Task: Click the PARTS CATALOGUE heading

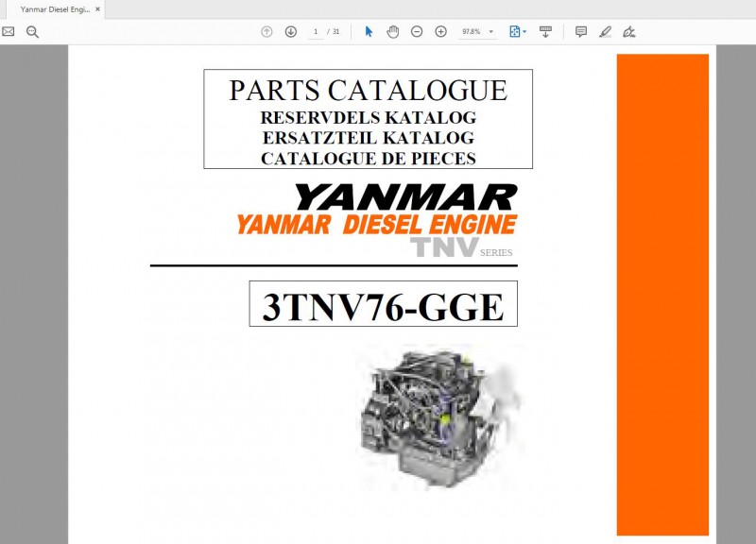Action: pyautogui.click(x=369, y=90)
